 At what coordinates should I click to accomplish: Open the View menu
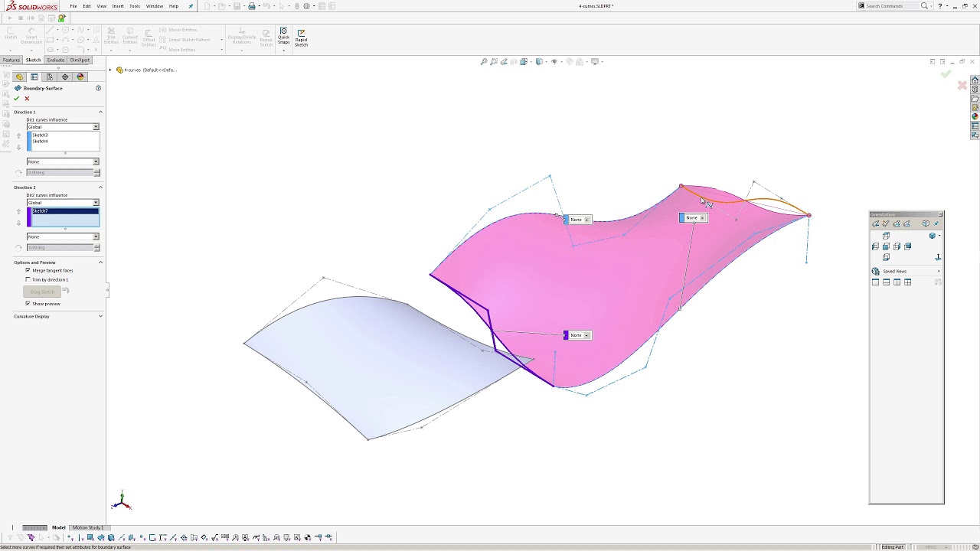(x=101, y=6)
